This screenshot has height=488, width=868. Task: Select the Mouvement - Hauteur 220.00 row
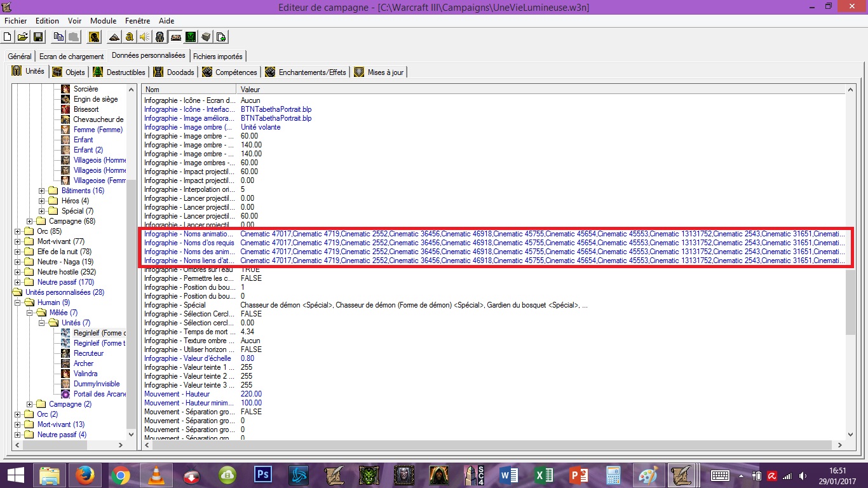coord(493,394)
